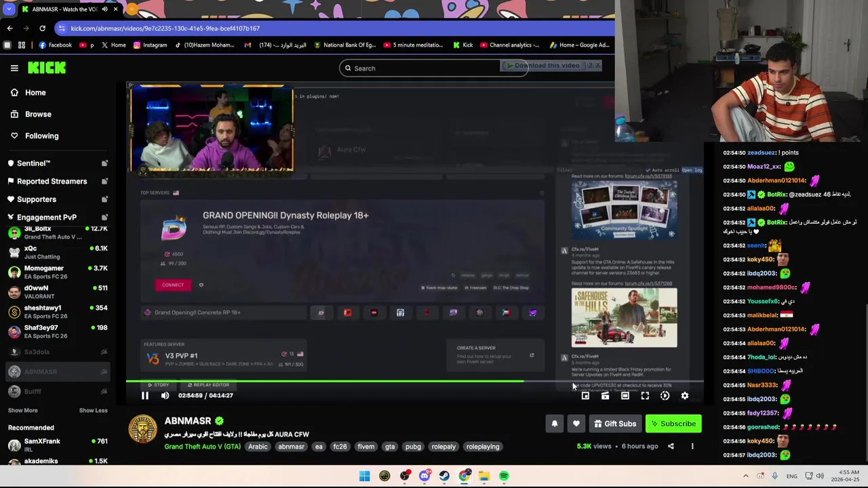Click the browser address bar URL
The height and width of the screenshot is (488, 868).
coord(165,28)
